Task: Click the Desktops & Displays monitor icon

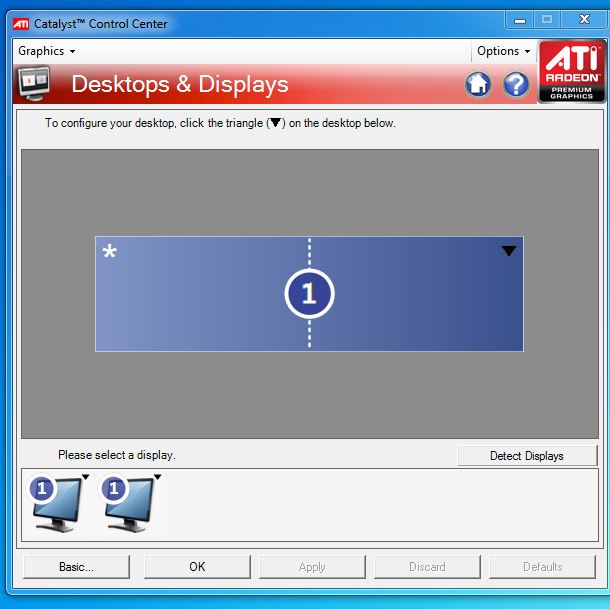Action: (x=34, y=83)
